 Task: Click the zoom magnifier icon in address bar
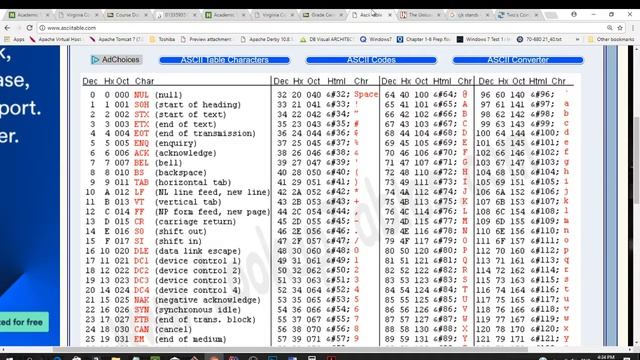coord(609,28)
